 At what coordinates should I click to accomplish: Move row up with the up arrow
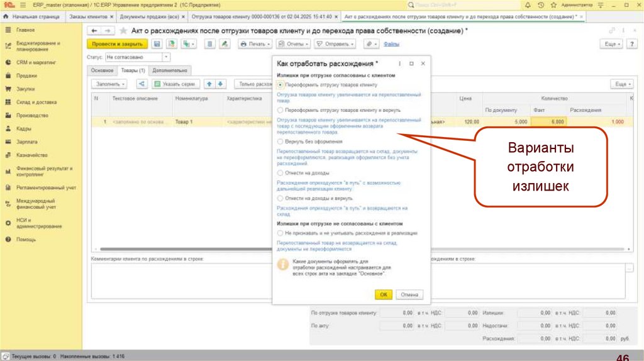(x=210, y=84)
